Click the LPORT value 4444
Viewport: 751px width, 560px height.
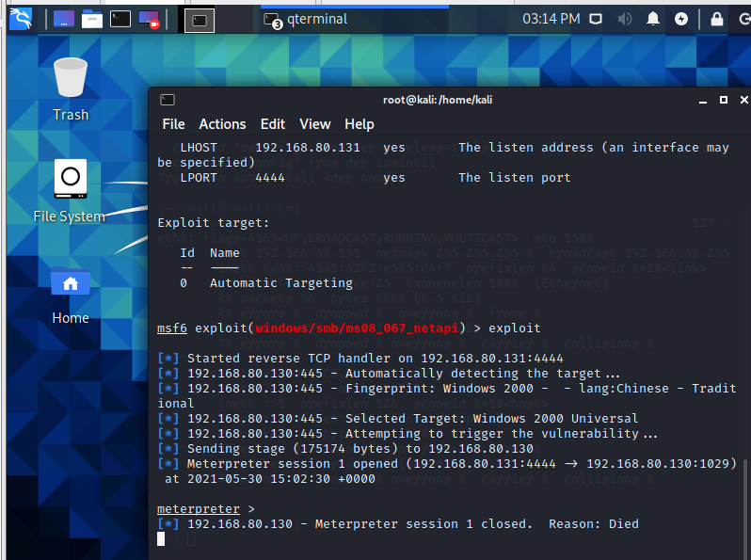coord(270,178)
